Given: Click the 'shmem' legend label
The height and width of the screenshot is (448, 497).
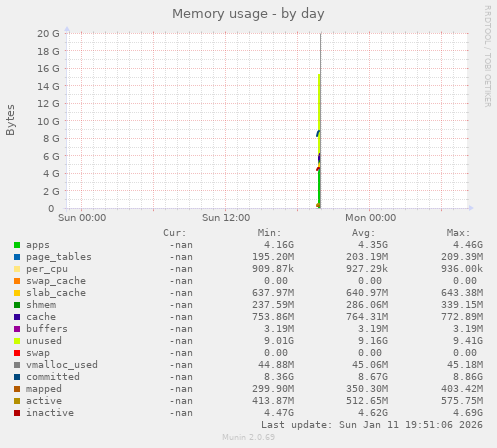Looking at the screenshot, I should (41, 305).
